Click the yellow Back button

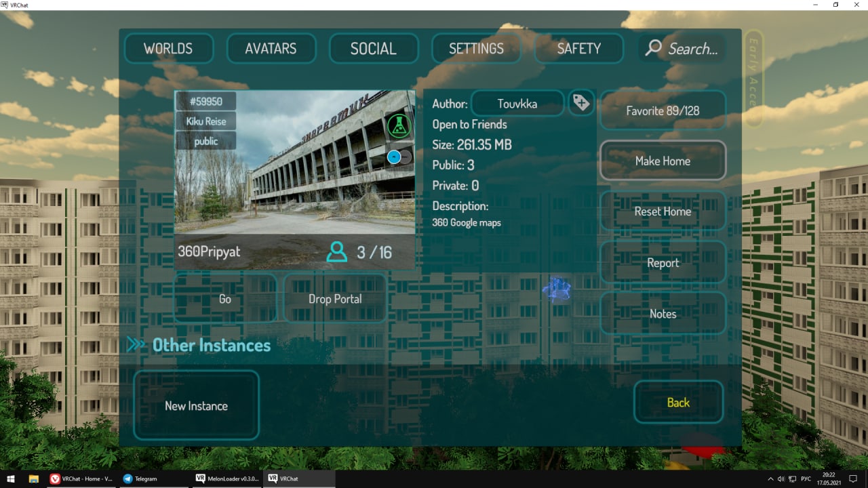(x=678, y=403)
